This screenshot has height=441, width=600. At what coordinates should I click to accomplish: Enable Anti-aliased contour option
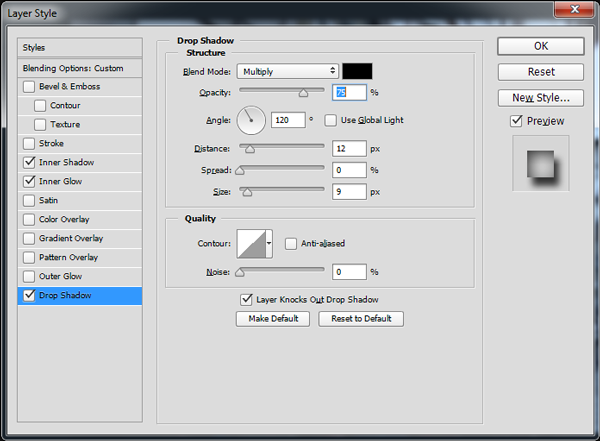tap(291, 243)
